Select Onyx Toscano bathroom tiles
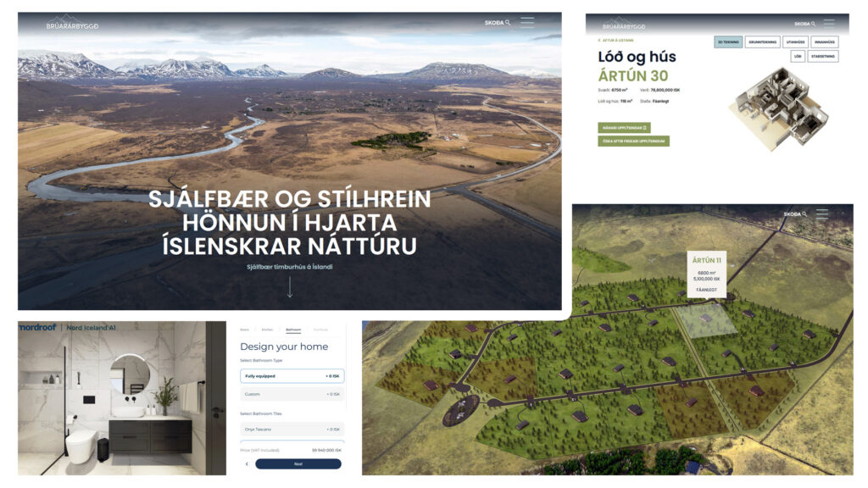 coord(292,430)
